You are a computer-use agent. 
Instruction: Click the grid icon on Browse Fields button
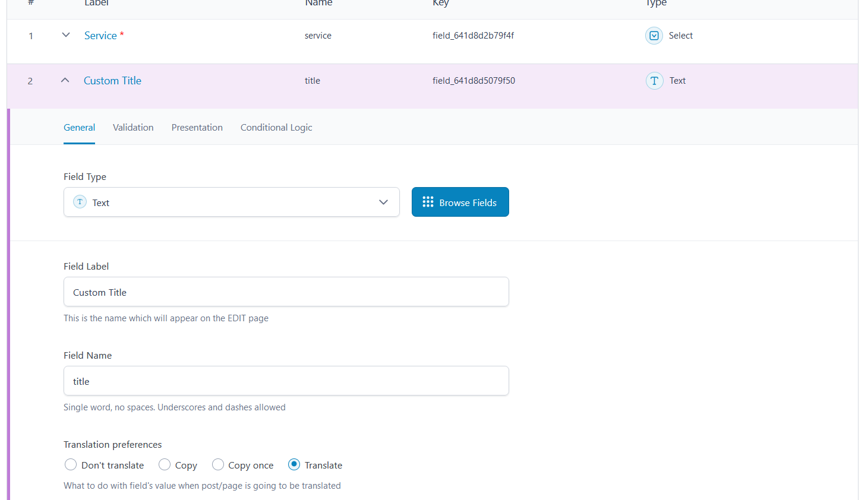point(428,202)
